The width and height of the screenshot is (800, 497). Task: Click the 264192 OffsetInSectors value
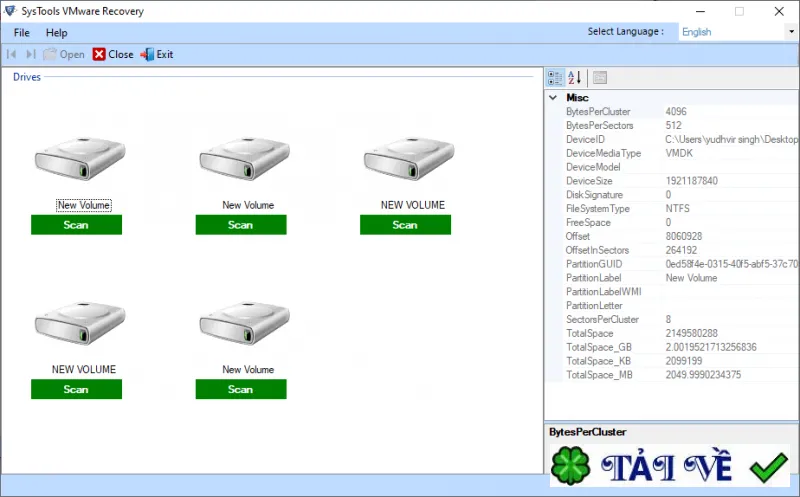pyautogui.click(x=681, y=250)
